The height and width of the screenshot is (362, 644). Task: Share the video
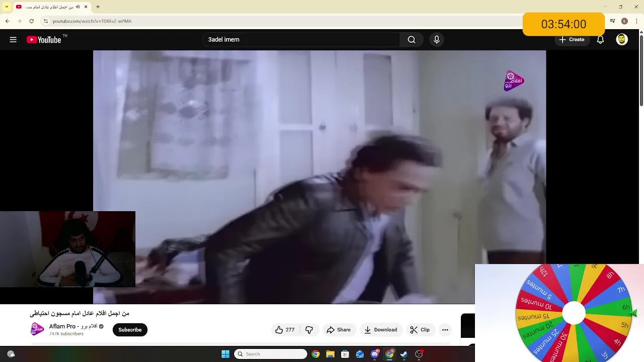click(x=339, y=330)
